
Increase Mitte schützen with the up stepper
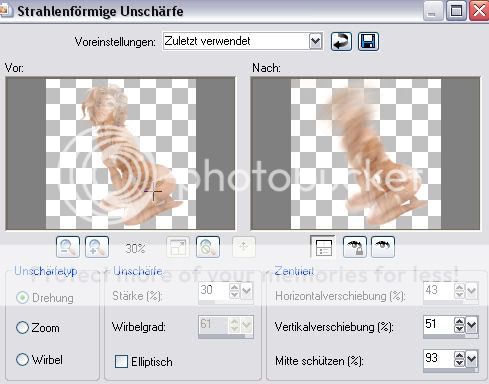[459, 355]
